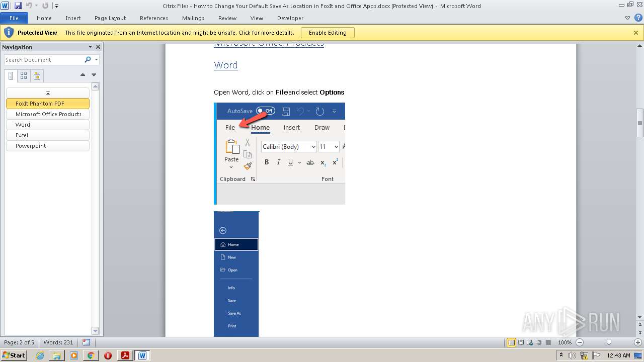Click the document scroll down arrow
This screenshot has width=644, height=362.
point(640,317)
